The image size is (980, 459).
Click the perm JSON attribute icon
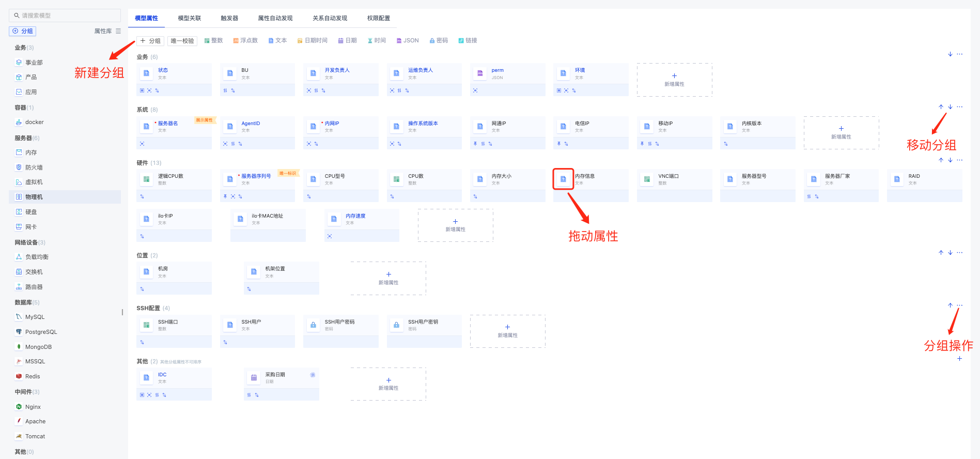(x=480, y=73)
